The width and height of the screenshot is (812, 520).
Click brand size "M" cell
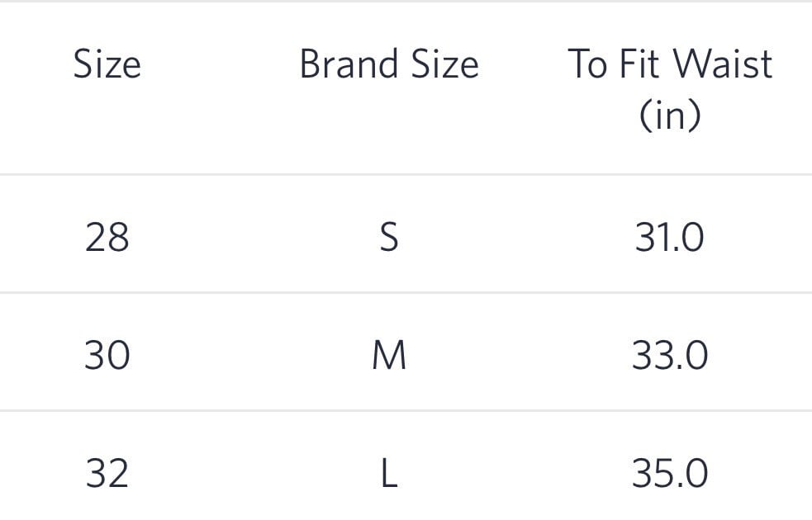(389, 356)
